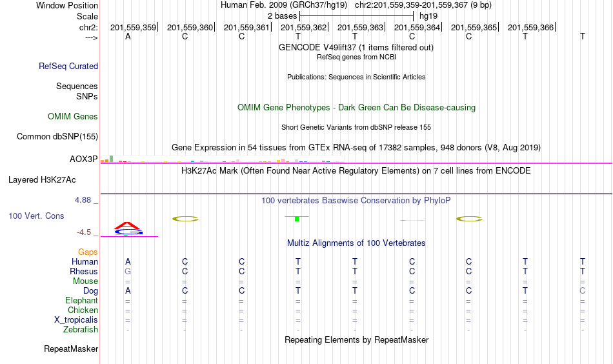Select the Elephant alignment row label
613x364 pixels.
tap(81, 300)
